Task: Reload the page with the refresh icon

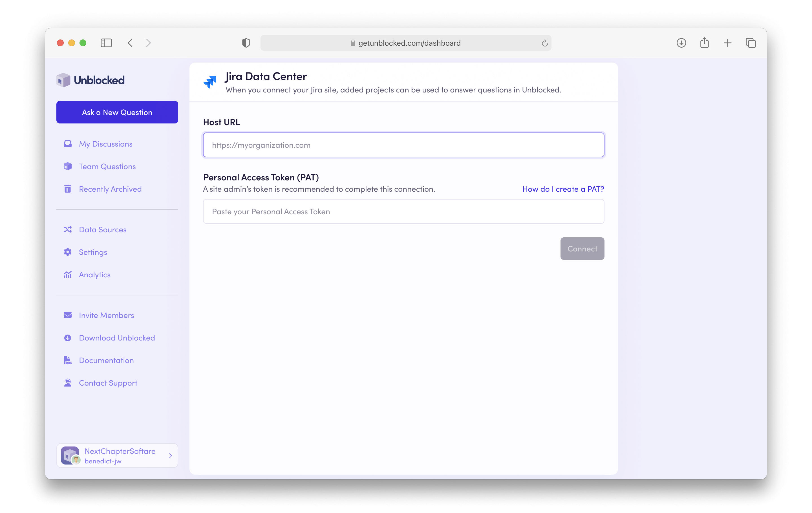Action: coord(545,43)
